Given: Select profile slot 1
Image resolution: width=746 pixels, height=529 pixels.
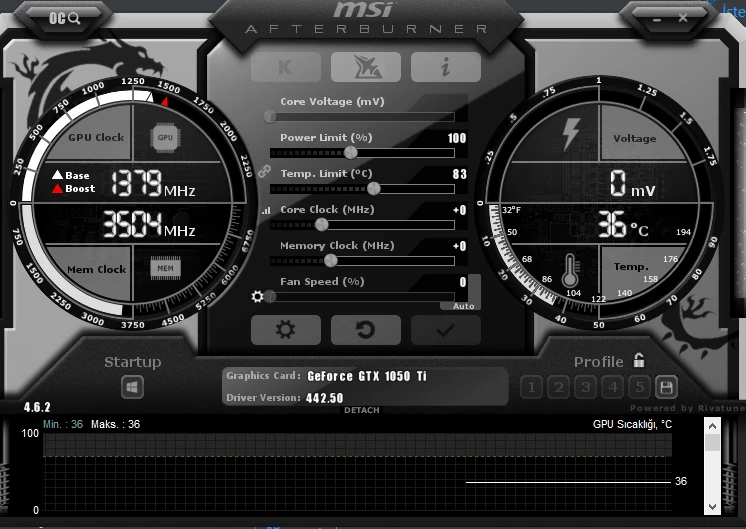Looking at the screenshot, I should pos(531,387).
